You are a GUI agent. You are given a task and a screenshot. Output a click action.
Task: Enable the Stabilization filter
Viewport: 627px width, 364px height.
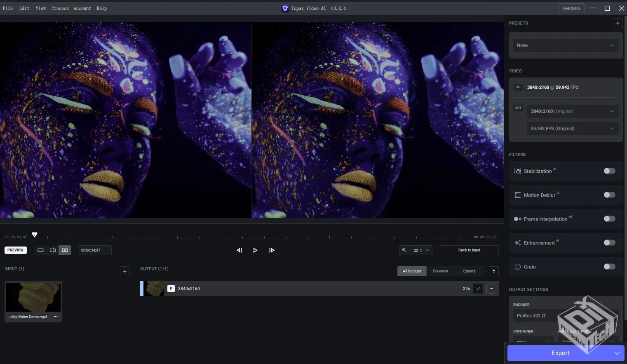coord(609,171)
